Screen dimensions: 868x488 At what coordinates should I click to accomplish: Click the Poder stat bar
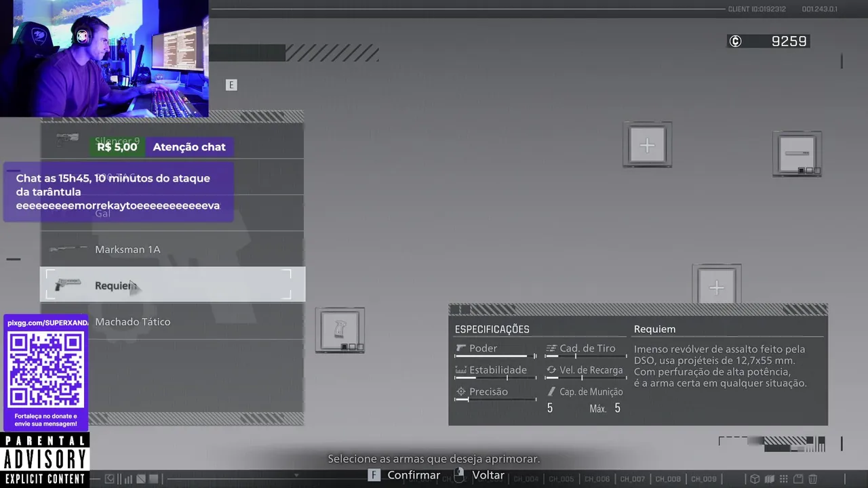click(495, 356)
